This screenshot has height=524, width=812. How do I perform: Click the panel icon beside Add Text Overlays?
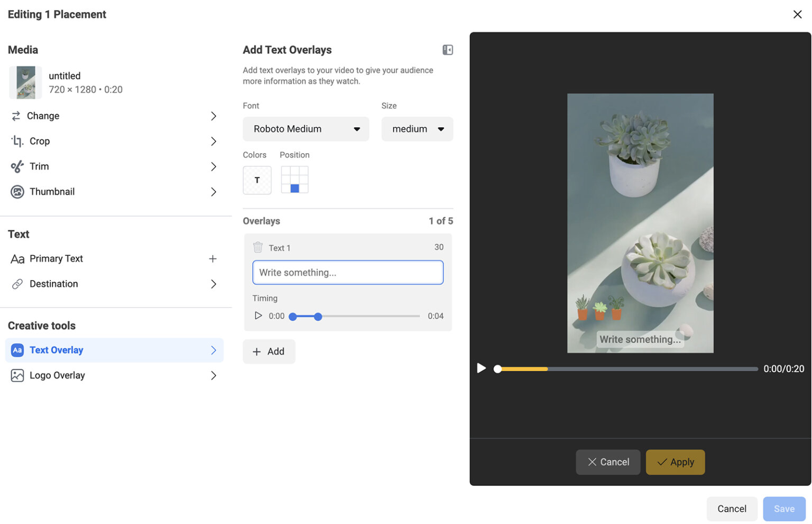coord(447,49)
